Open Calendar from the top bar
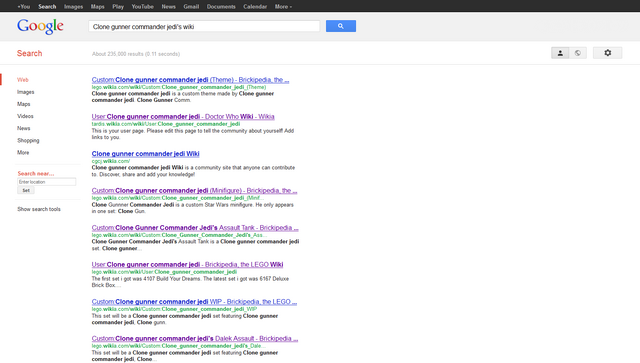Viewport: 640px width, 363px height. (x=255, y=7)
